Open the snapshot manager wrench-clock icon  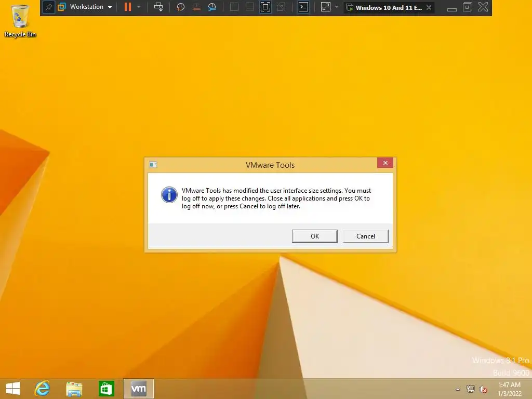pyautogui.click(x=212, y=7)
